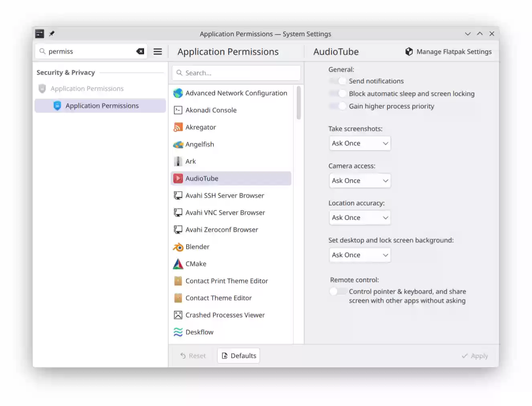The width and height of the screenshot is (532, 406).
Task: Click the Angelfish browser icon
Action: click(178, 144)
